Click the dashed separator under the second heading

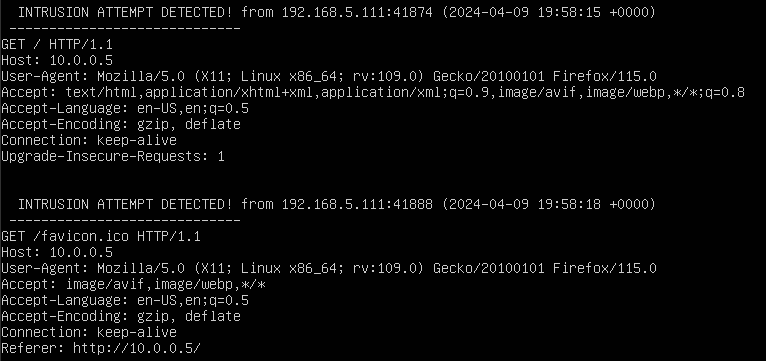[x=125, y=220]
